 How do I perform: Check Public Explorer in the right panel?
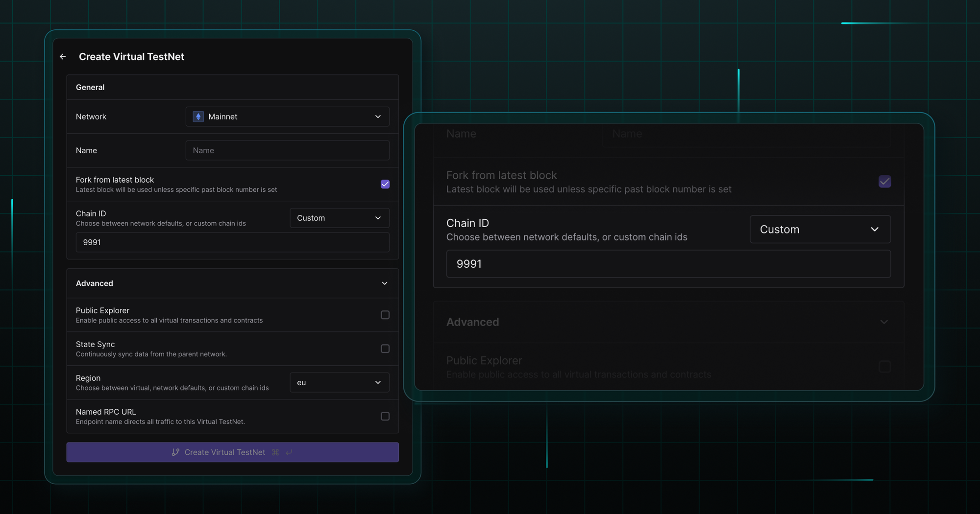(x=884, y=366)
